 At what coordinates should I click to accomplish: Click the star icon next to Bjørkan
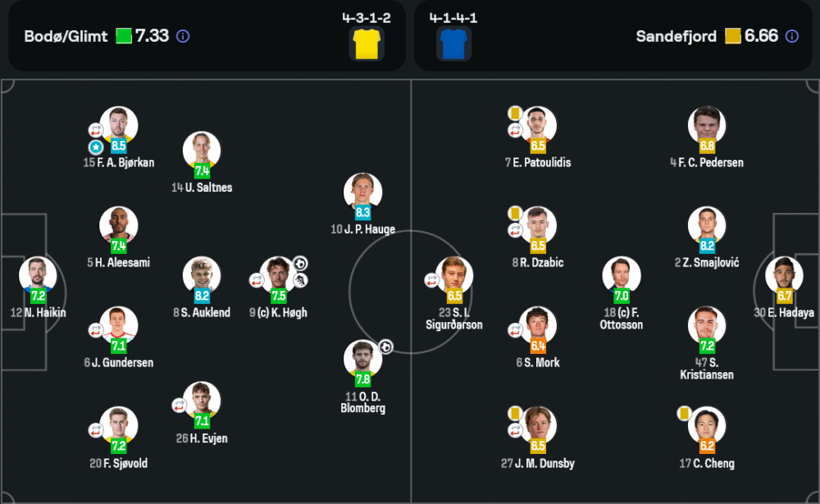click(x=95, y=147)
